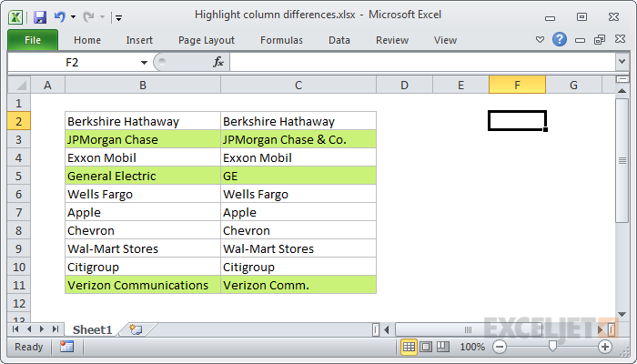Expand the formula bar with the chevron

[622, 62]
